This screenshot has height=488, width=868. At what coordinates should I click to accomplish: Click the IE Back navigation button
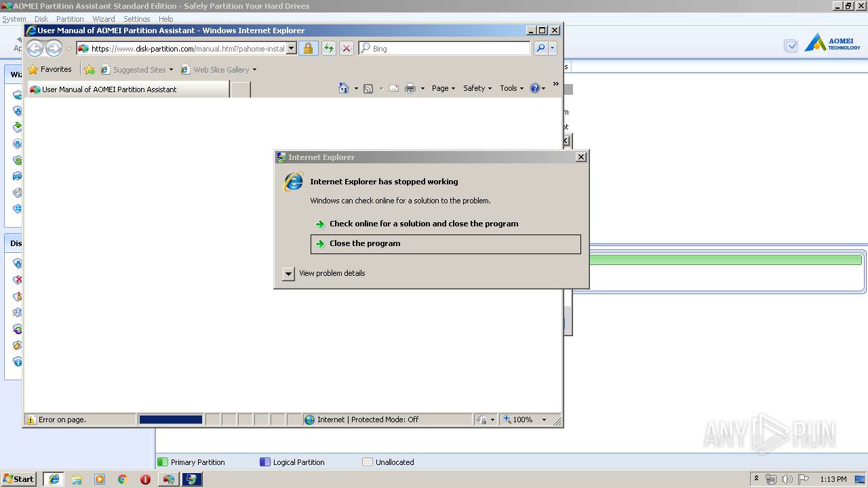click(35, 48)
